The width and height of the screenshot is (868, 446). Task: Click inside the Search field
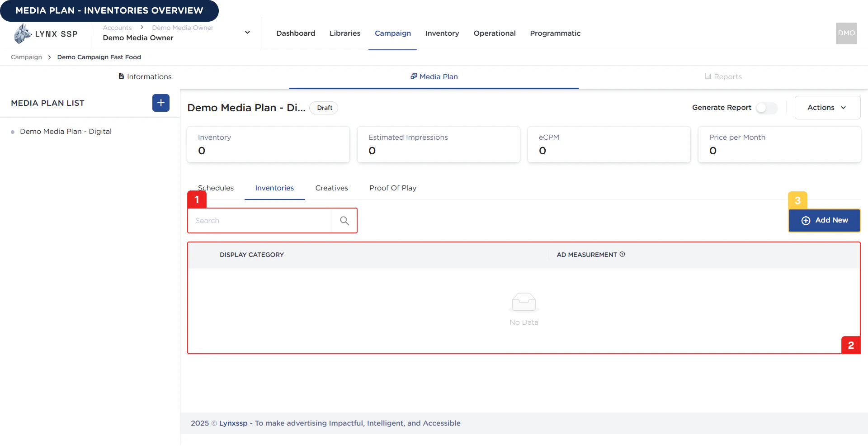pyautogui.click(x=260, y=220)
